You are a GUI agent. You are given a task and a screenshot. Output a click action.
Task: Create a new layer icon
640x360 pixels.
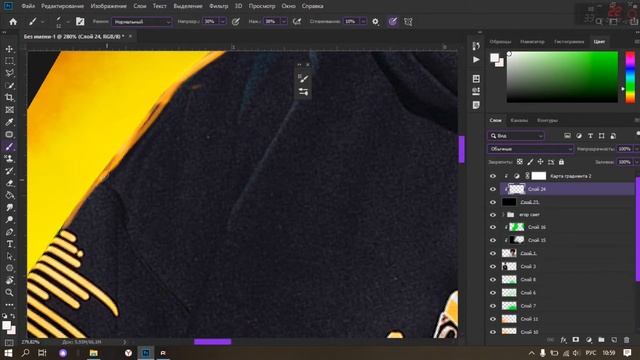(x=614, y=340)
